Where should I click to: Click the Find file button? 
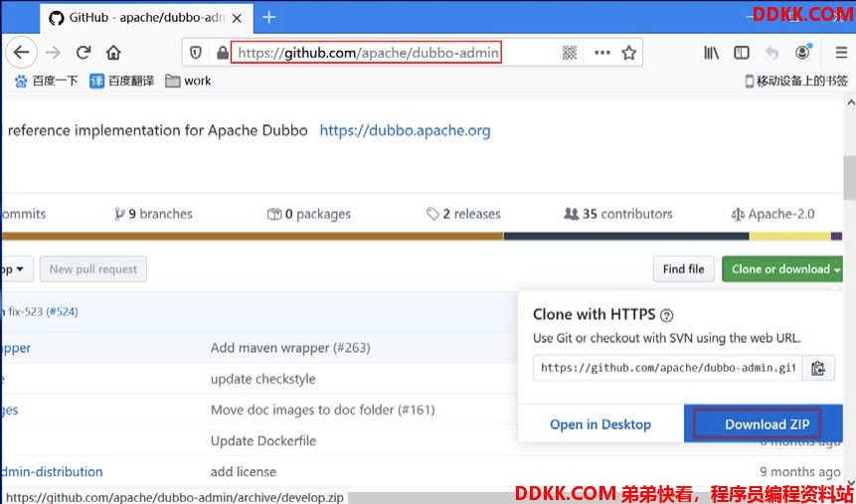click(x=683, y=269)
